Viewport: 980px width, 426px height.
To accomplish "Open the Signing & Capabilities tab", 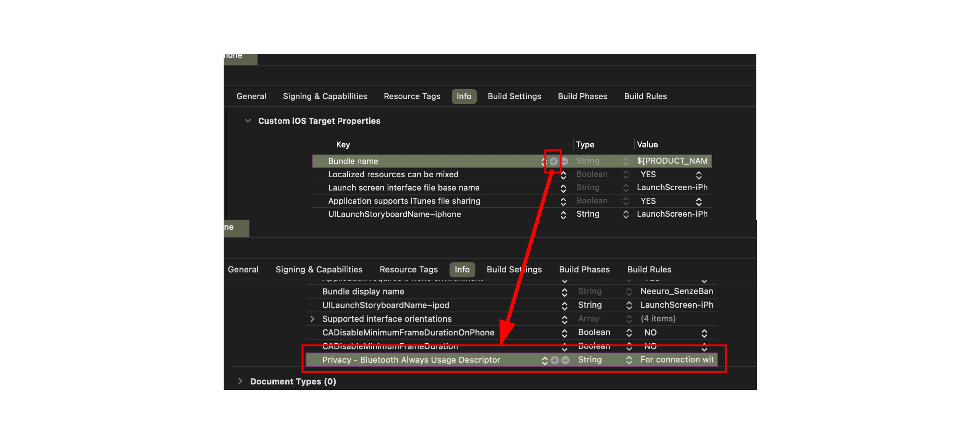I will 325,96.
